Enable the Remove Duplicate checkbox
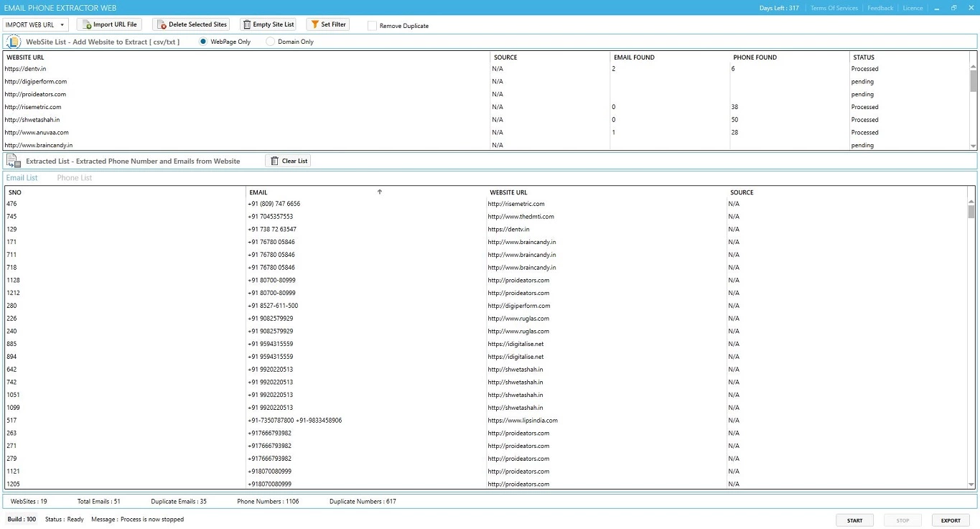 pos(372,26)
